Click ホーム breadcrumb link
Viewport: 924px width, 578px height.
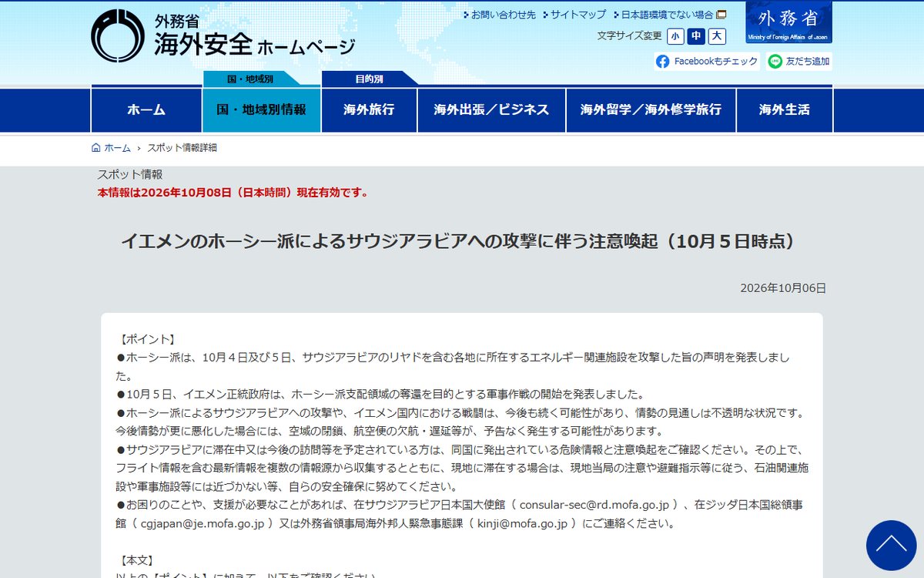tap(117, 148)
